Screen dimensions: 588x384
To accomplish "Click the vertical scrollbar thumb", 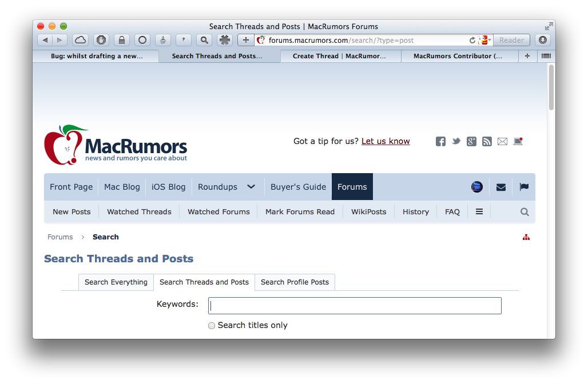I will pyautogui.click(x=551, y=87).
